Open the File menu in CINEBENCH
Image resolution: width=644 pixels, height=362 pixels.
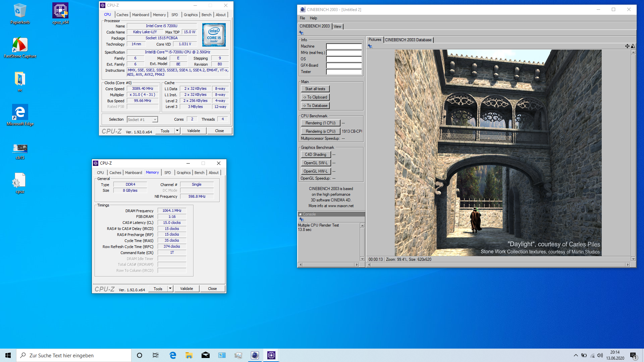302,18
